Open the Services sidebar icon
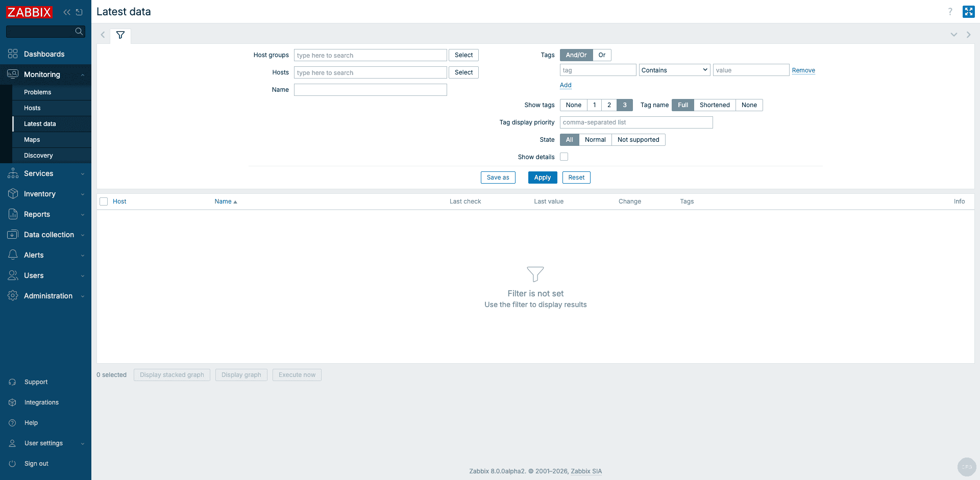 click(x=12, y=173)
